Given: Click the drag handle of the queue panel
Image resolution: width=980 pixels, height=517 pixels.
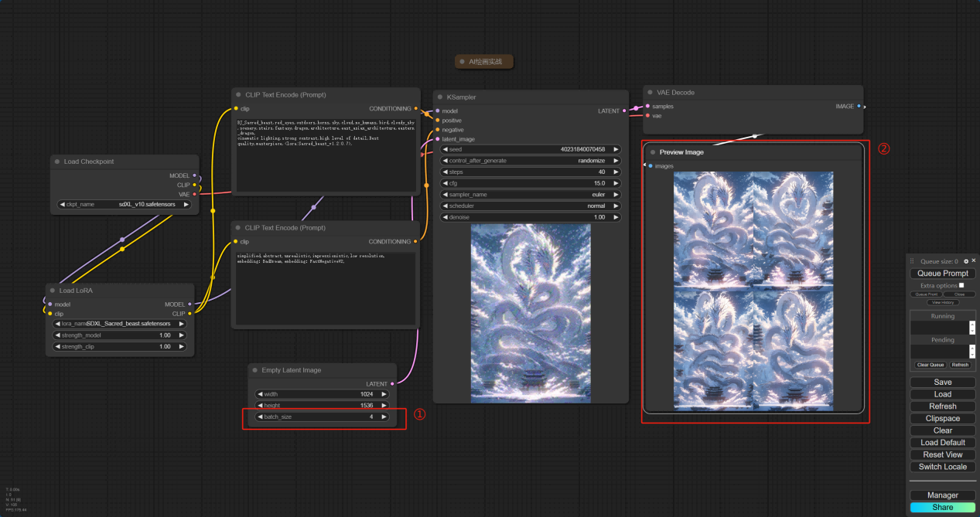Looking at the screenshot, I should coord(912,261).
